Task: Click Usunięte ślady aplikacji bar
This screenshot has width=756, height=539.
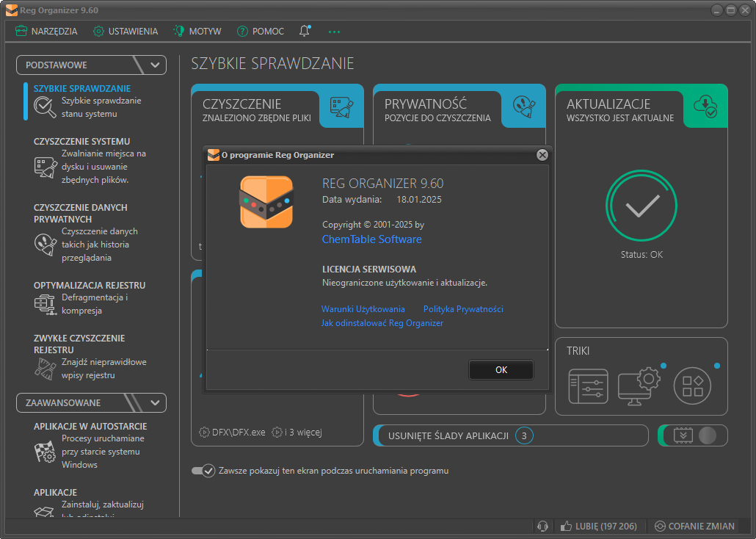Action: 511,435
